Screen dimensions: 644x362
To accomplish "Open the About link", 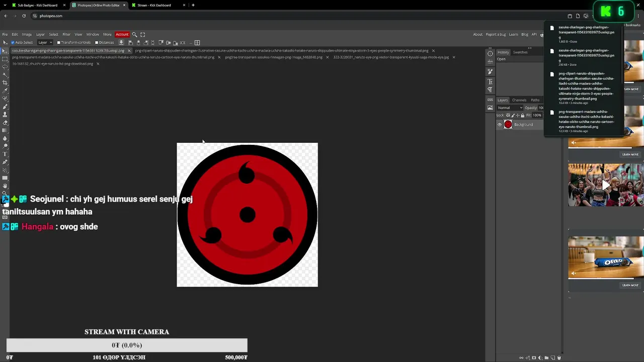I will (x=478, y=34).
